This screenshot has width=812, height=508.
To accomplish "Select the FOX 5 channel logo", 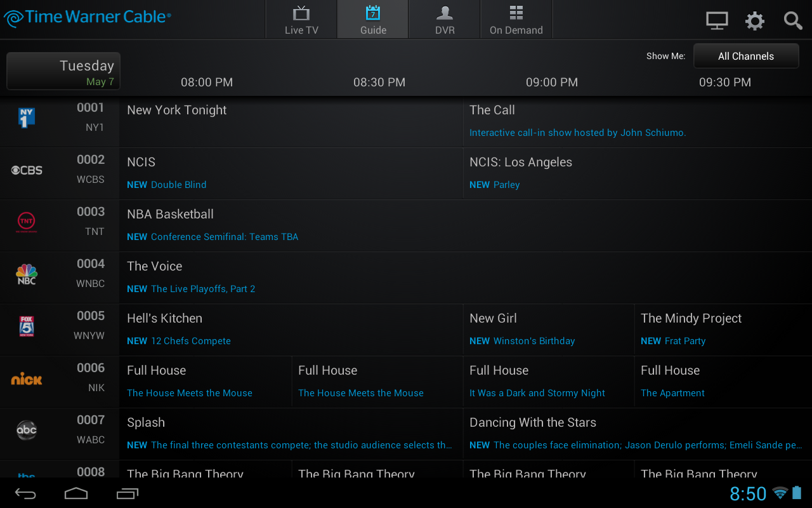I will coord(26,326).
